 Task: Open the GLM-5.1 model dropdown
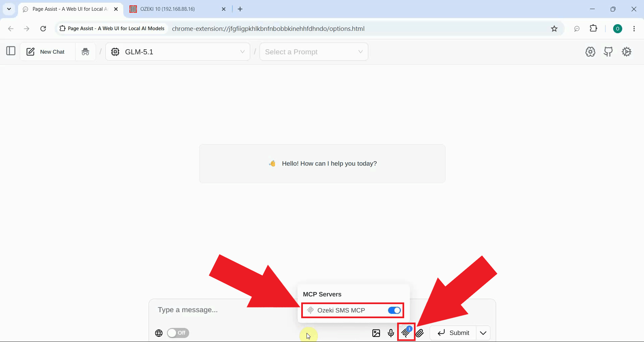pyautogui.click(x=178, y=52)
